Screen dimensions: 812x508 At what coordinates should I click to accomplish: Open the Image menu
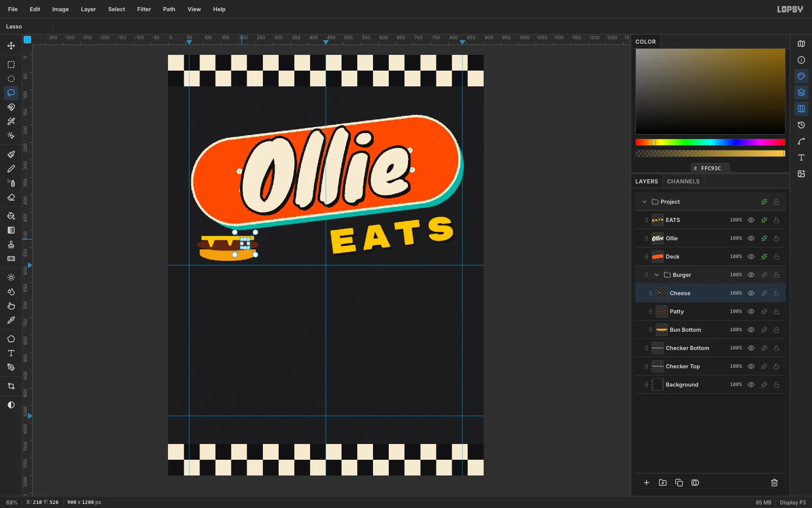pyautogui.click(x=60, y=9)
